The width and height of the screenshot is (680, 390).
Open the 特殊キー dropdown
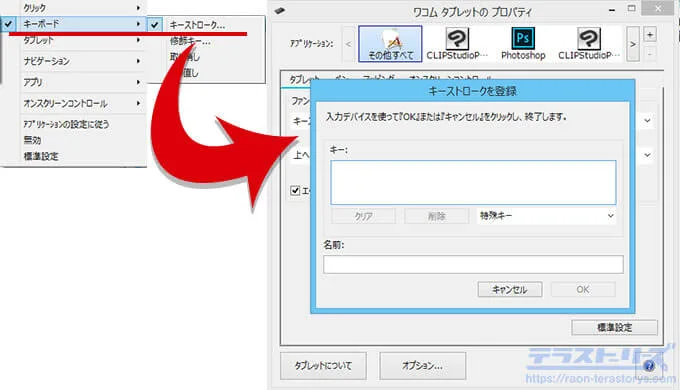click(x=546, y=216)
